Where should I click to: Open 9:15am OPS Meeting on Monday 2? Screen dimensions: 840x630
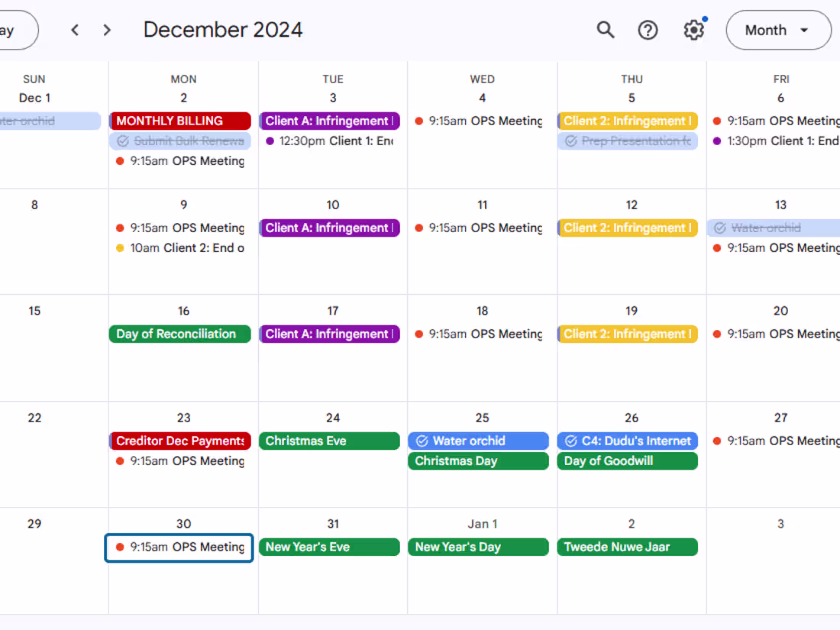180,160
